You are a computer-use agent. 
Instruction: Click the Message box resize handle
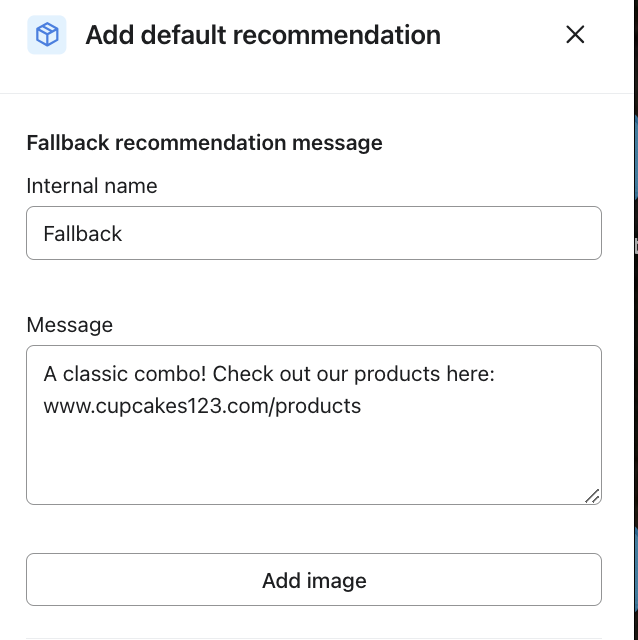(x=592, y=495)
